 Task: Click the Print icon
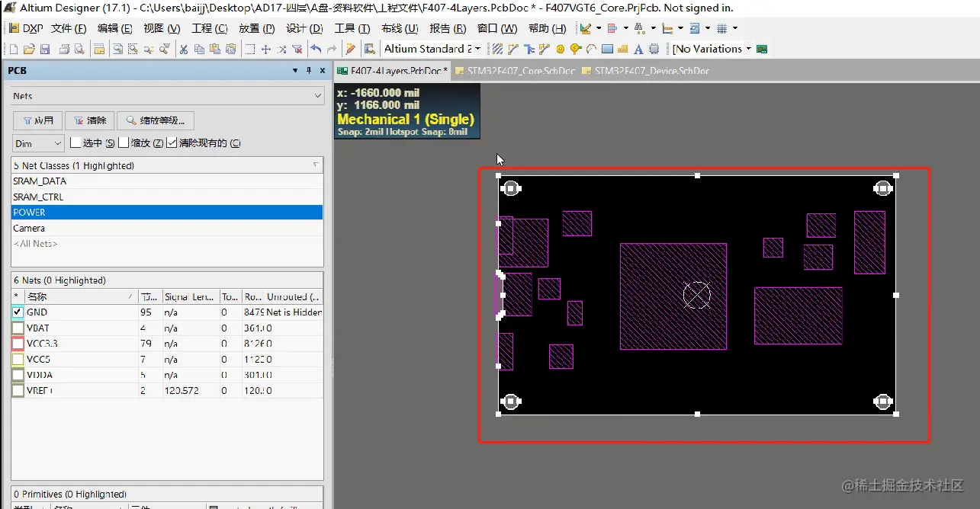click(x=65, y=49)
